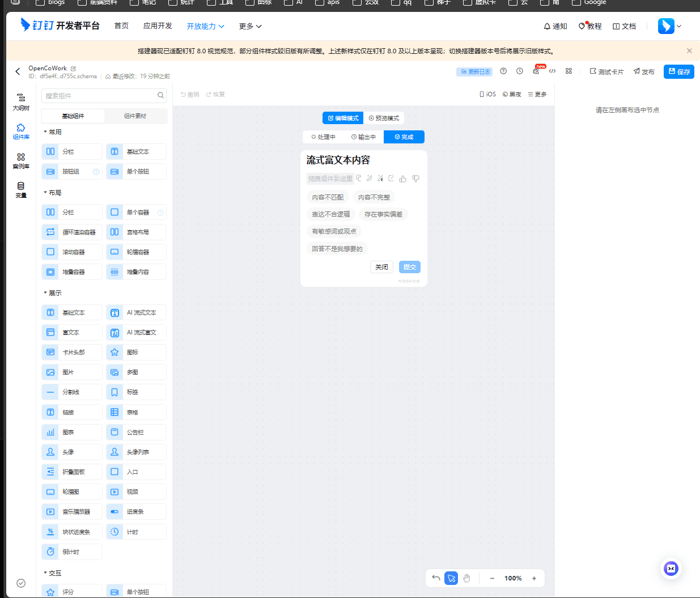Click the 搜索组件 search input field
This screenshot has height=598, width=700.
[96, 96]
